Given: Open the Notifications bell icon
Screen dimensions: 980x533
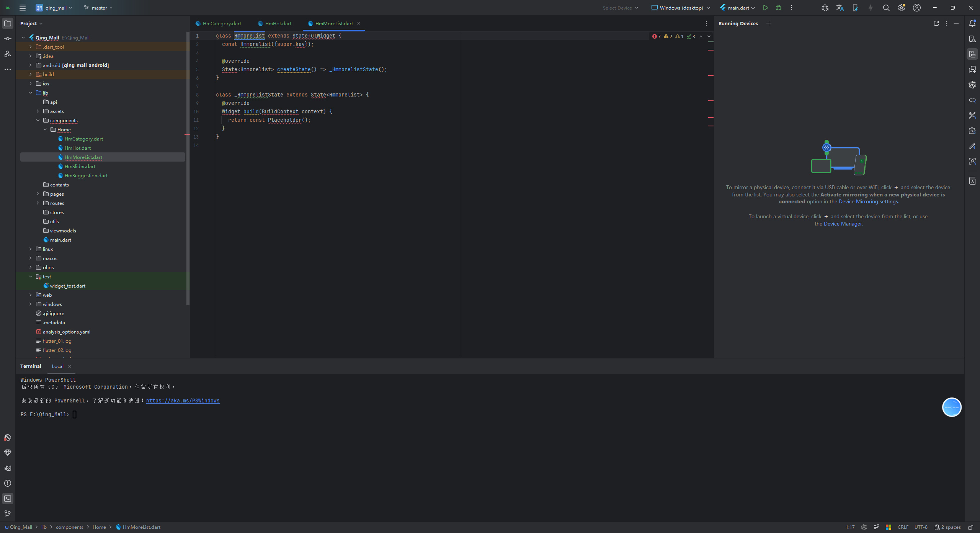Looking at the screenshot, I should [972, 23].
